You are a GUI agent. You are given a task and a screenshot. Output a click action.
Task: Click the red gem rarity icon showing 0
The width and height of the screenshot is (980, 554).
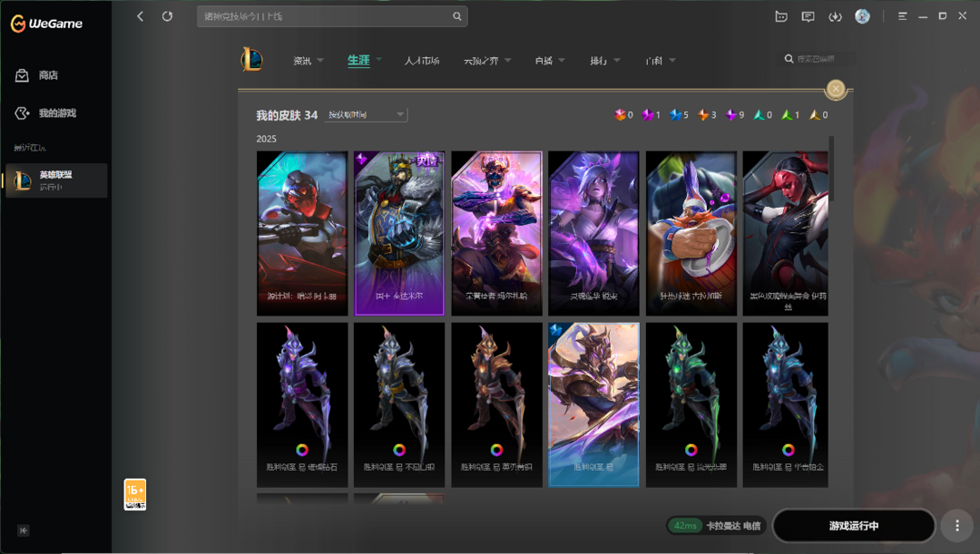coord(620,115)
